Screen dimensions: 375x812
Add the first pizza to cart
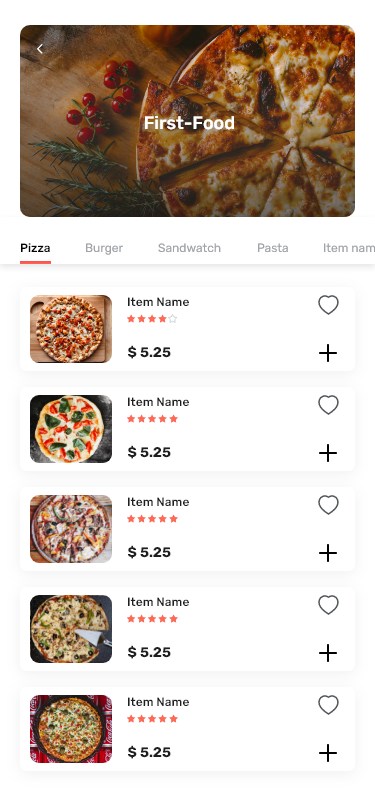click(x=328, y=353)
